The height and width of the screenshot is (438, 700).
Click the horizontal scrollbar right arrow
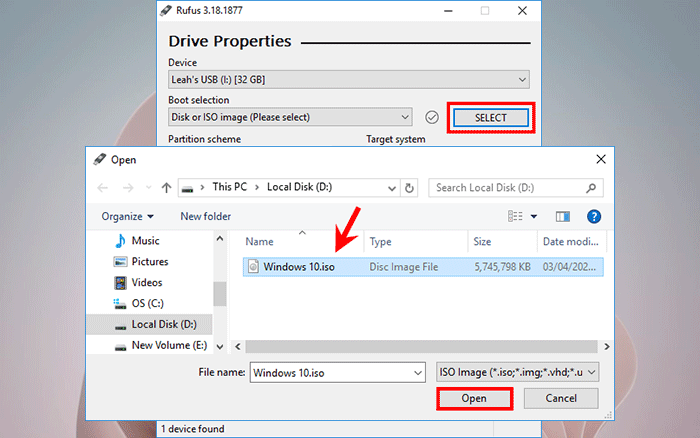pyautogui.click(x=606, y=346)
